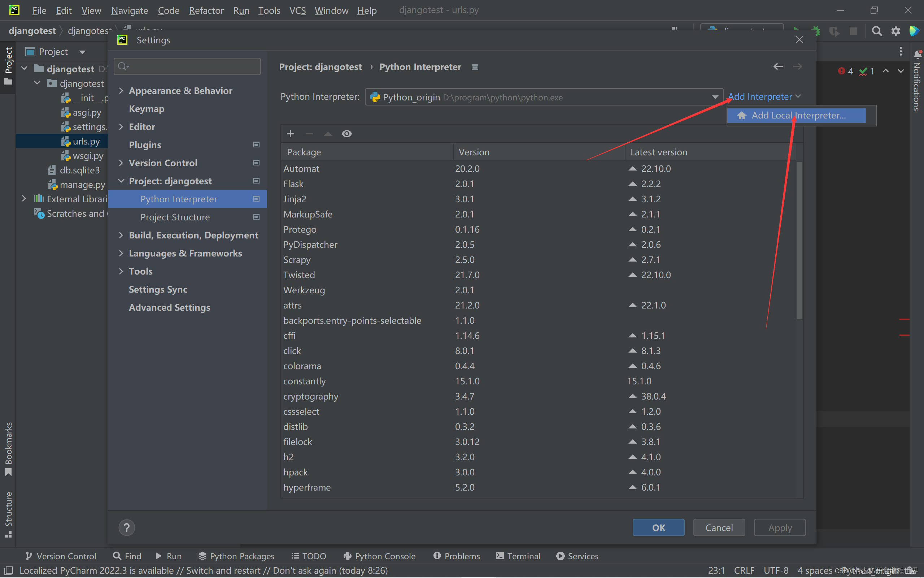Click the OK button
This screenshot has height=578, width=924.
click(658, 527)
